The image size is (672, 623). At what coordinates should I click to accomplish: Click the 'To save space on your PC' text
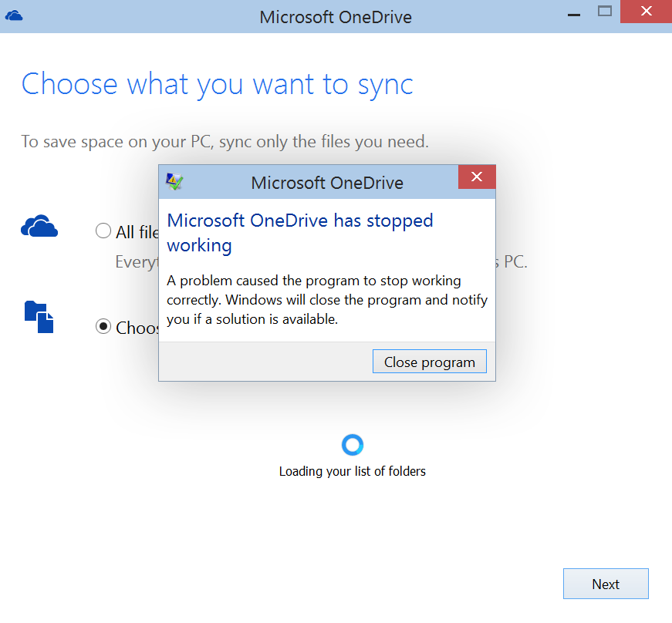(x=225, y=142)
